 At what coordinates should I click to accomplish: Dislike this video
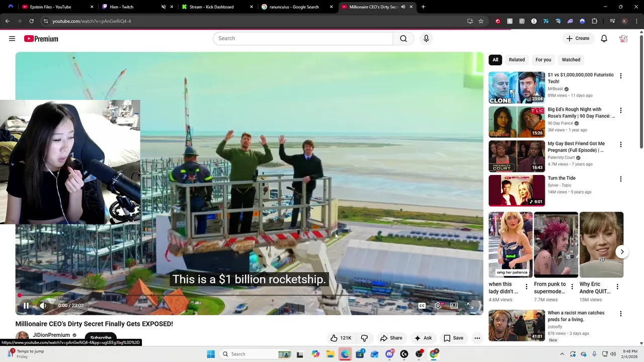(x=364, y=338)
